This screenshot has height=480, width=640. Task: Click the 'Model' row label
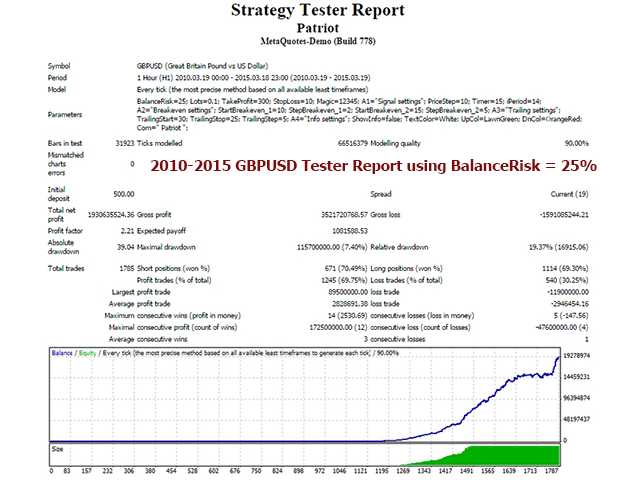pyautogui.click(x=57, y=90)
